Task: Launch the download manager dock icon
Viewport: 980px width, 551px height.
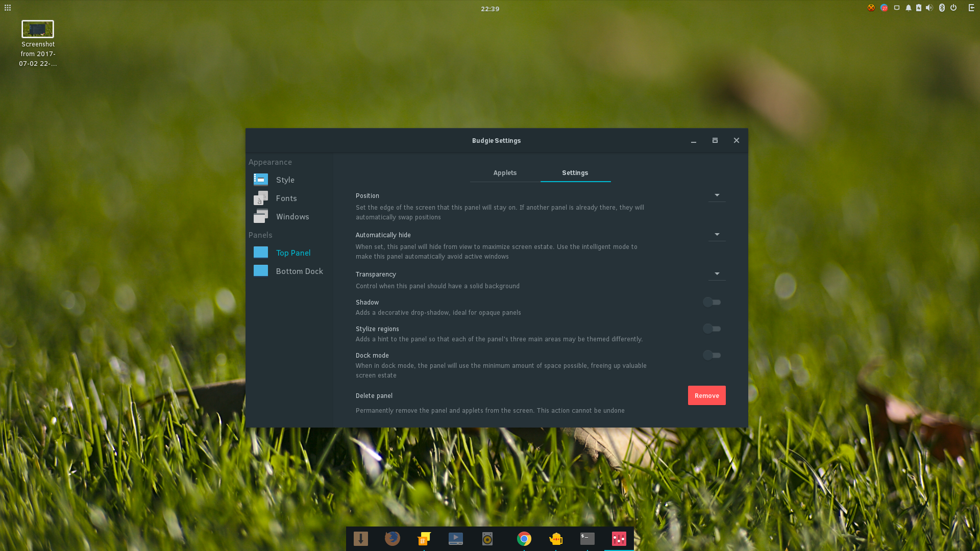Action: coord(361,539)
